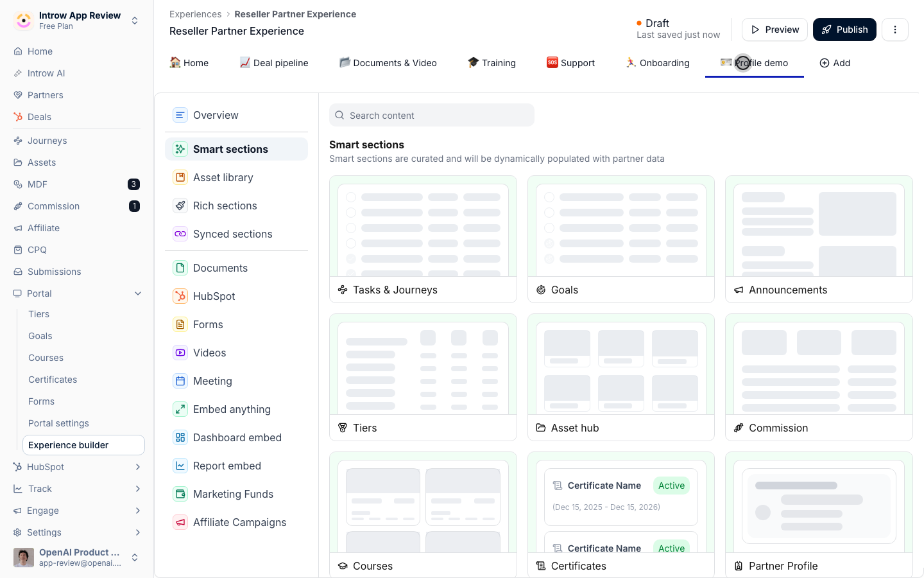Click the Synced sections icon
This screenshot has height=578, width=924.
pyautogui.click(x=180, y=234)
